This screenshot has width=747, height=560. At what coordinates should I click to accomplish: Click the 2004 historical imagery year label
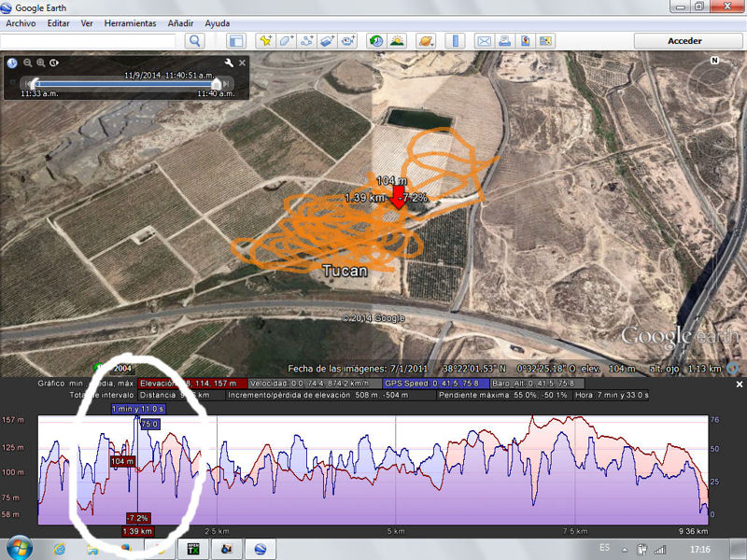click(122, 368)
